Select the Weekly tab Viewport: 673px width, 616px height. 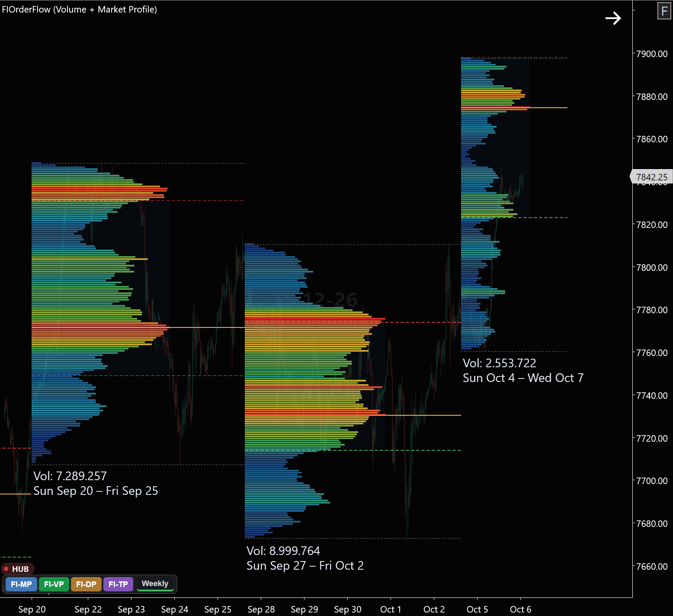(x=155, y=584)
